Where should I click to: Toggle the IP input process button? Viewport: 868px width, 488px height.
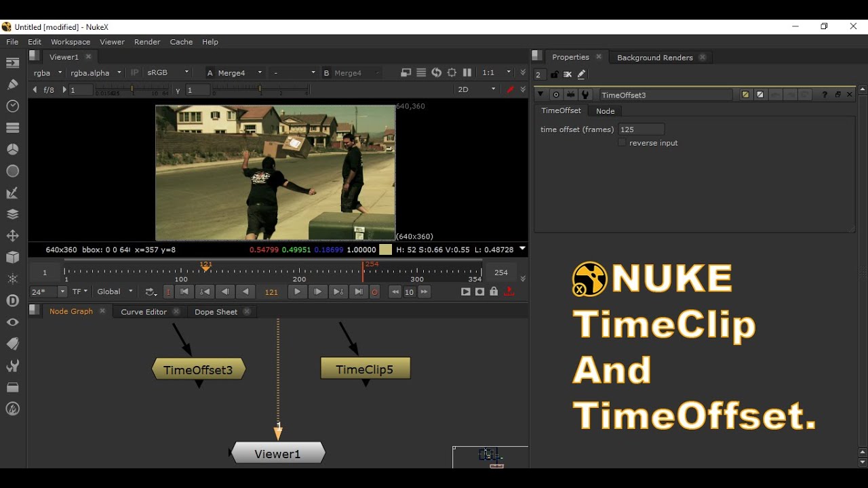coord(134,73)
